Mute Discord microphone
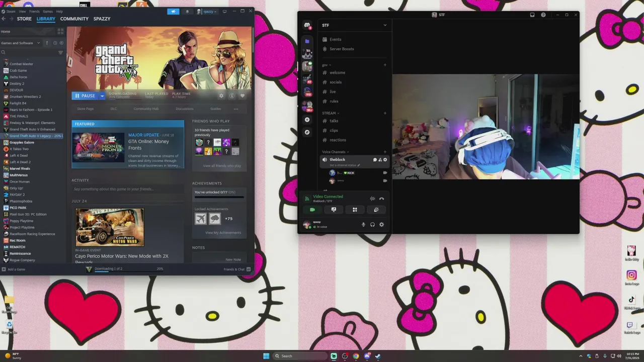Viewport: 644px width, 362px height. (x=363, y=224)
